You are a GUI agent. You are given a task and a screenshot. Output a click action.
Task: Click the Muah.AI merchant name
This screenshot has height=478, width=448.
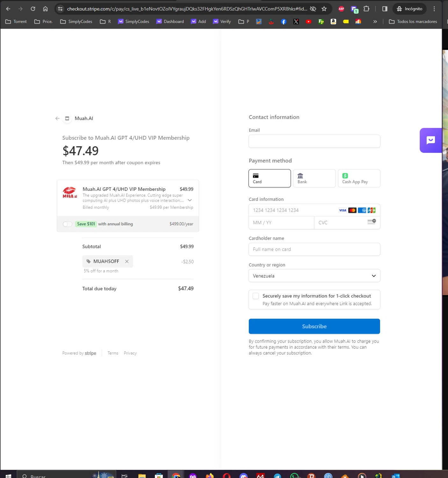click(x=84, y=119)
